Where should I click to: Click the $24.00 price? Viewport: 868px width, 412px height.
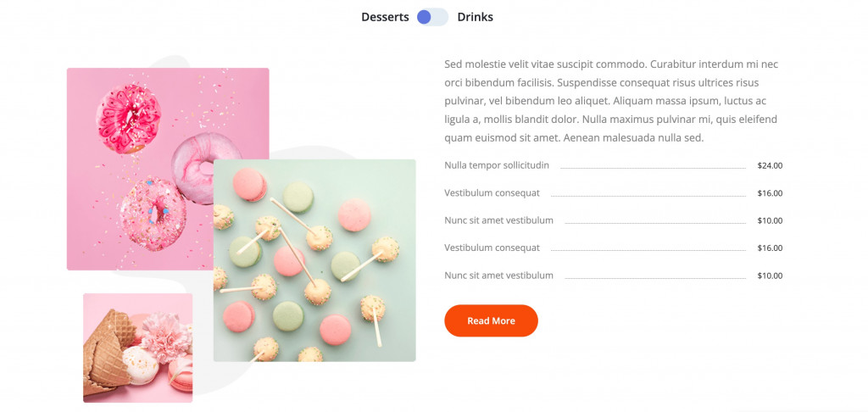point(770,165)
